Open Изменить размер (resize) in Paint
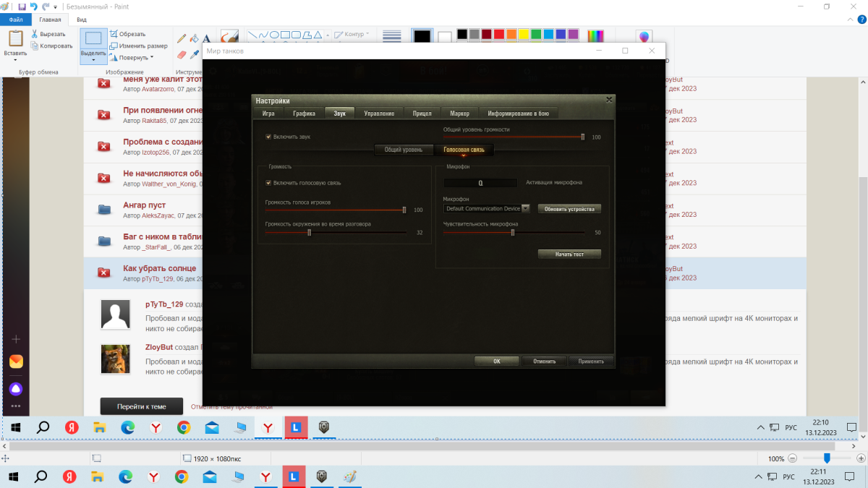The width and height of the screenshot is (868, 488). pyautogui.click(x=139, y=46)
